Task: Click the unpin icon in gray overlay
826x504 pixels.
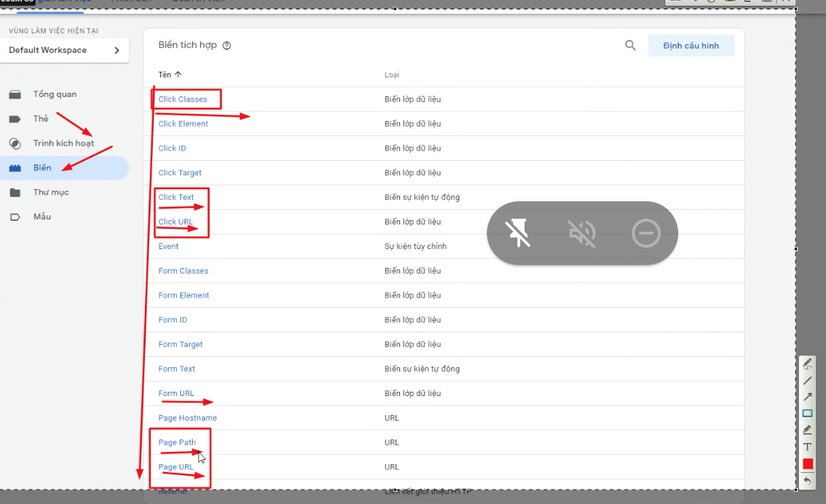Action: [518, 232]
